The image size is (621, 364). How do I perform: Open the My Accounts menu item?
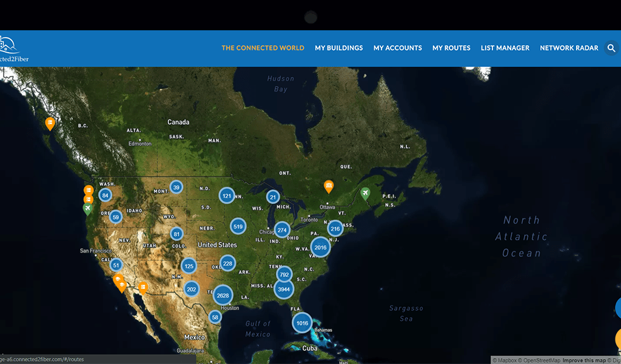[397, 48]
